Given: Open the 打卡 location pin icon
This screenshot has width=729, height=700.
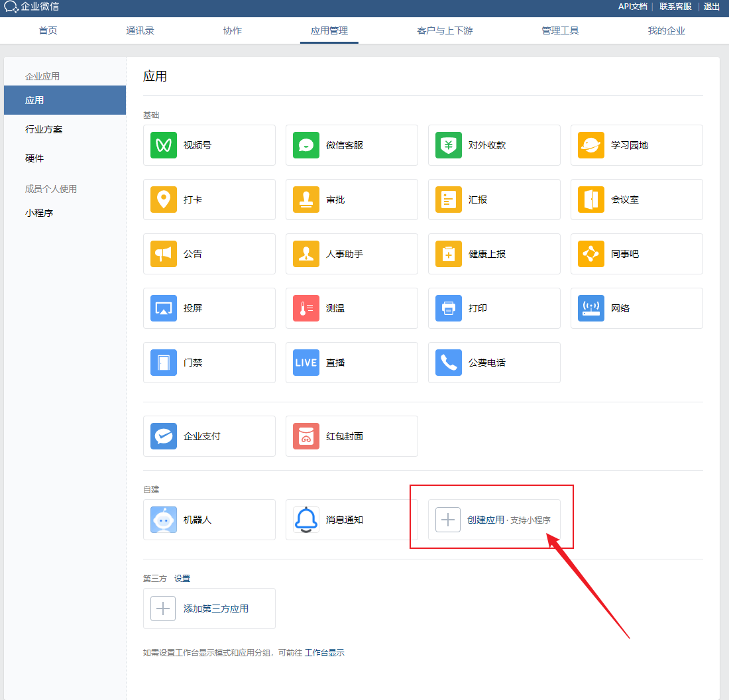Looking at the screenshot, I should click(x=163, y=200).
